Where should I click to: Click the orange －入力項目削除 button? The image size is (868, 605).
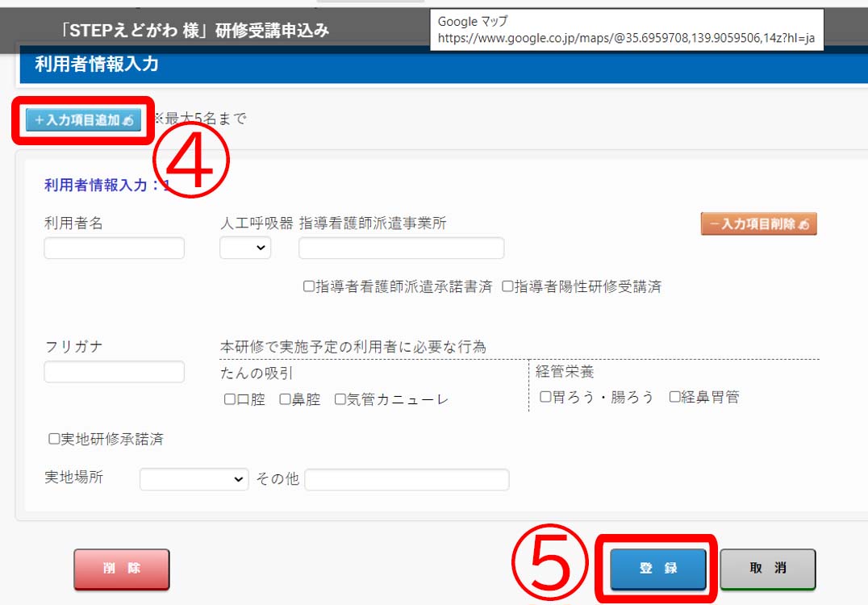[758, 223]
